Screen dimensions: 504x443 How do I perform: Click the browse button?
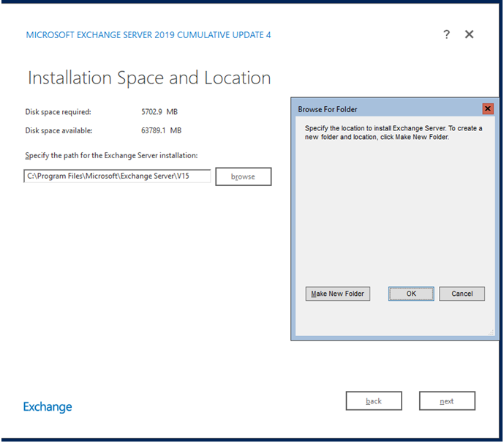pyautogui.click(x=244, y=176)
